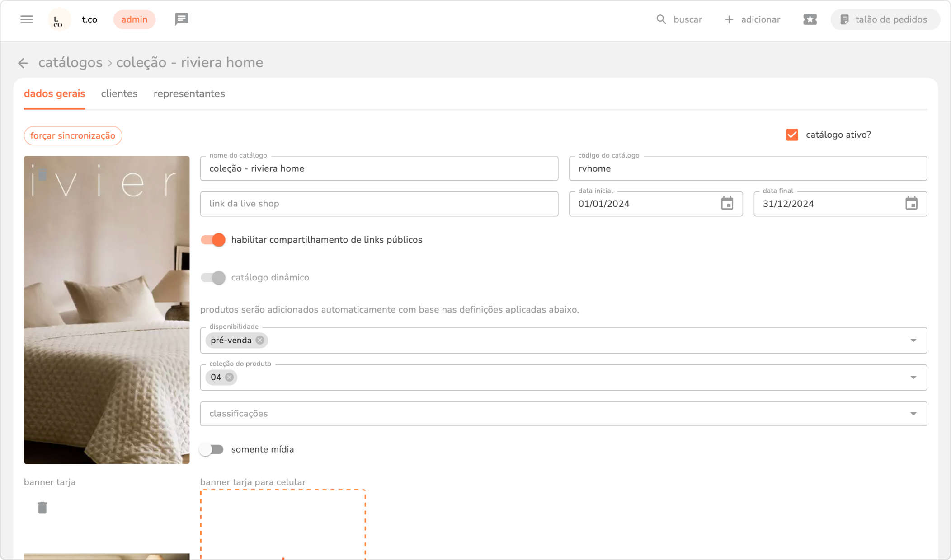The image size is (951, 560).
Task: Open the data final calendar picker
Action: (911, 204)
